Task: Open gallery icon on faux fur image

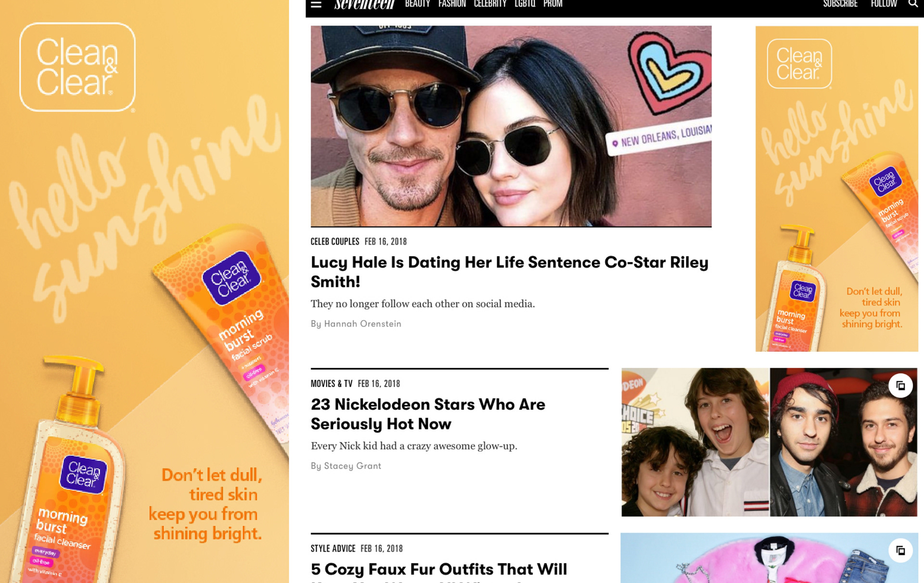Action: coord(900,550)
